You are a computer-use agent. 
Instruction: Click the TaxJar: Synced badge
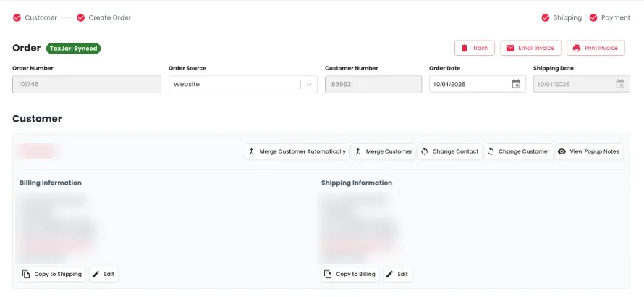73,49
